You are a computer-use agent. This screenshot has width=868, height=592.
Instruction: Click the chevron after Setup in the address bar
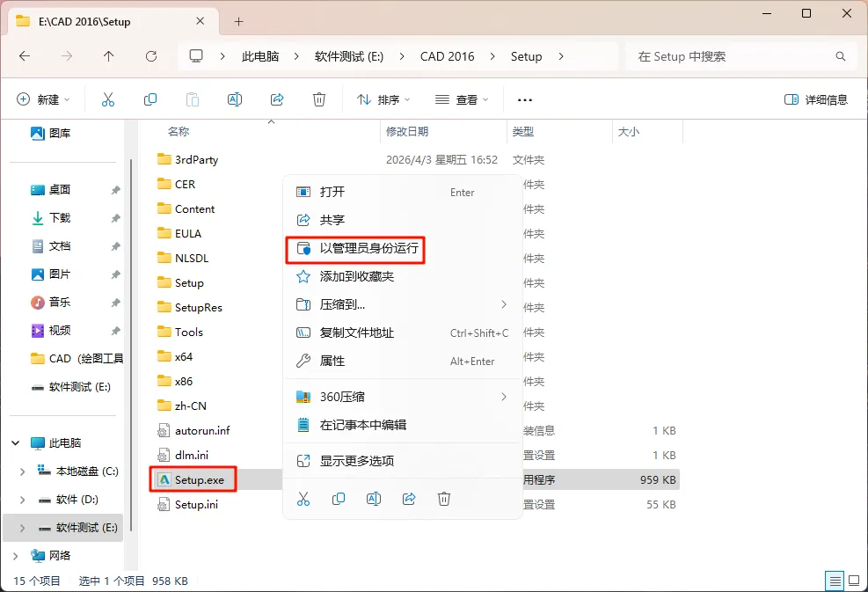coord(561,56)
